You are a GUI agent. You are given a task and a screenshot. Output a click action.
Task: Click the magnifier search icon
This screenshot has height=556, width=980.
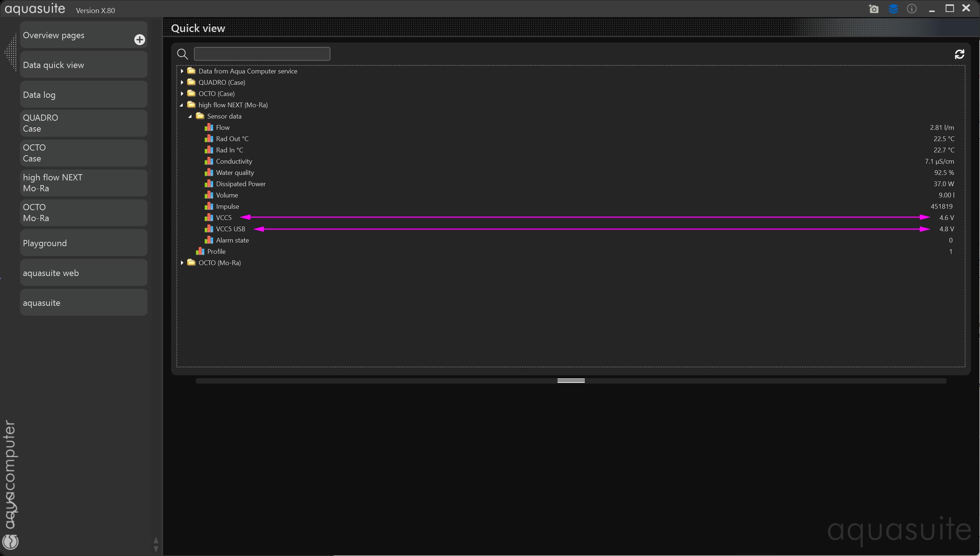[x=182, y=54]
